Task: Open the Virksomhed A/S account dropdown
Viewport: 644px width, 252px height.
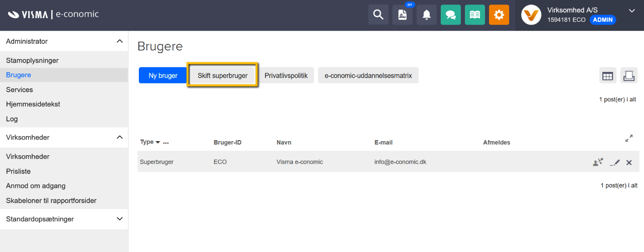Action: point(632,10)
